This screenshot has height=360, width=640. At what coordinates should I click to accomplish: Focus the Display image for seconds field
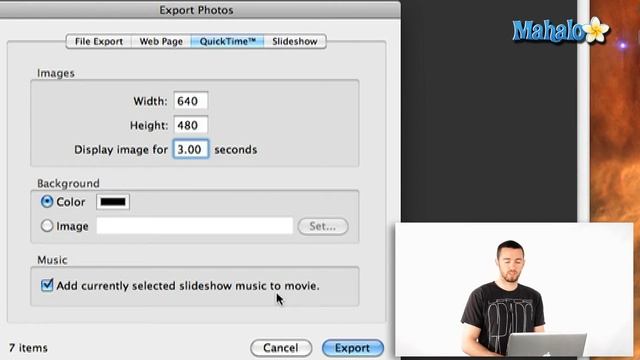pyautogui.click(x=191, y=149)
